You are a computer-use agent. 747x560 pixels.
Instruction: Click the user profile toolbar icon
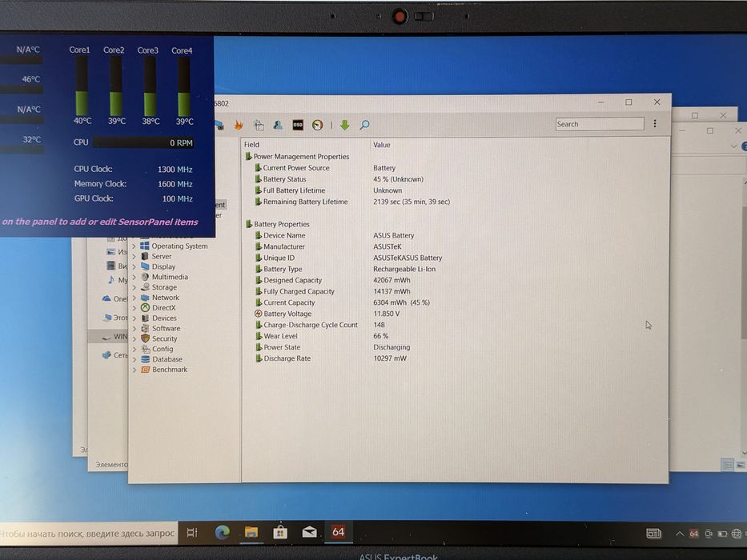[278, 125]
